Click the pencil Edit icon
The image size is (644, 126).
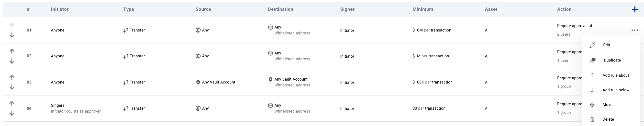(x=592, y=45)
